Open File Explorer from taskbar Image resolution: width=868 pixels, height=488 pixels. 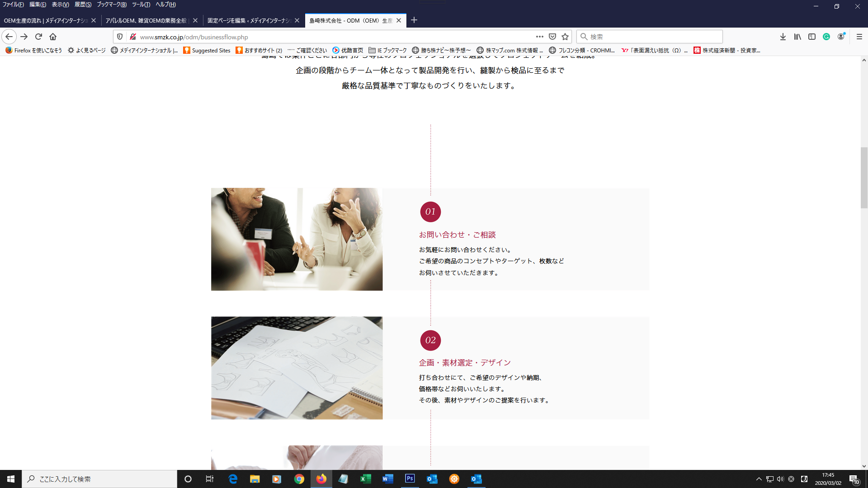[x=255, y=479]
